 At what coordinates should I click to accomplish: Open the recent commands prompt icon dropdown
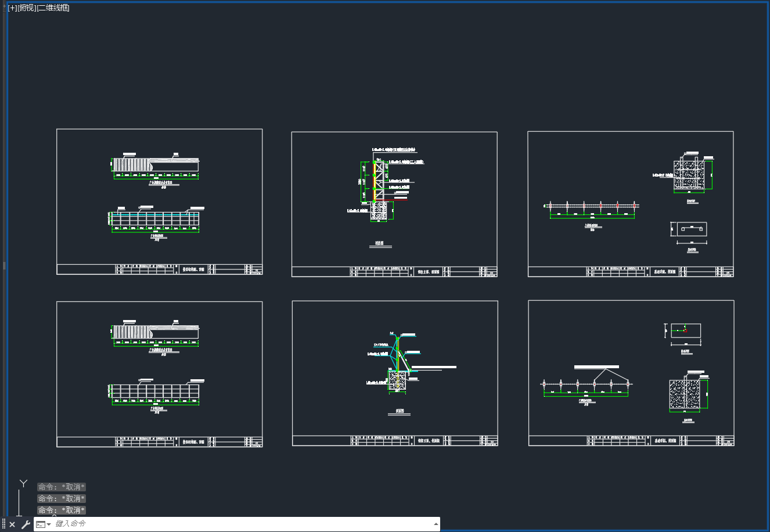pos(44,524)
